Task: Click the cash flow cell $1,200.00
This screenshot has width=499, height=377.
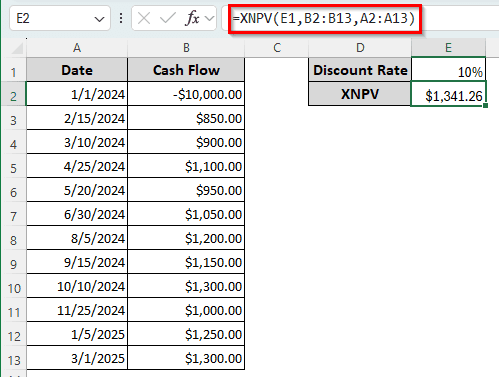Action: tap(186, 238)
